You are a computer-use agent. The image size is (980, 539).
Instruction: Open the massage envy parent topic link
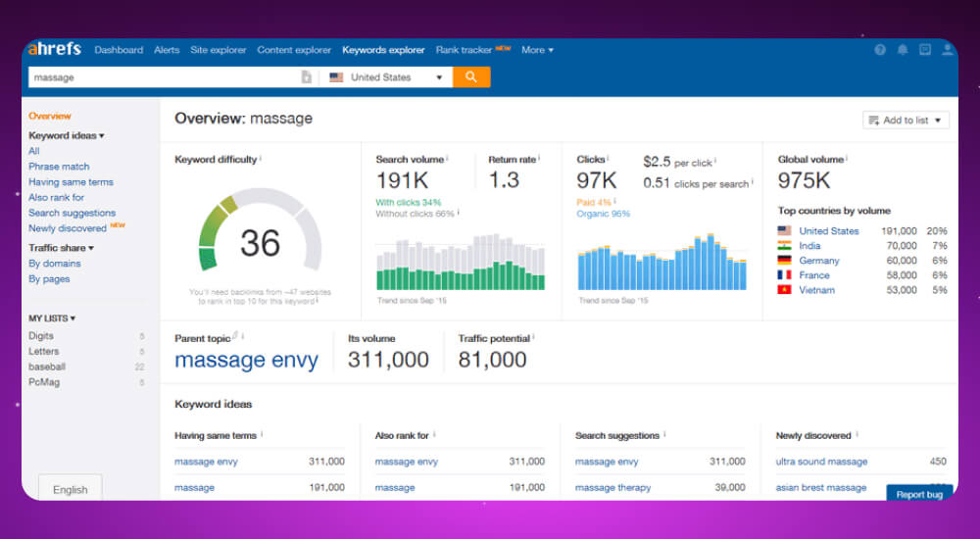pos(246,361)
